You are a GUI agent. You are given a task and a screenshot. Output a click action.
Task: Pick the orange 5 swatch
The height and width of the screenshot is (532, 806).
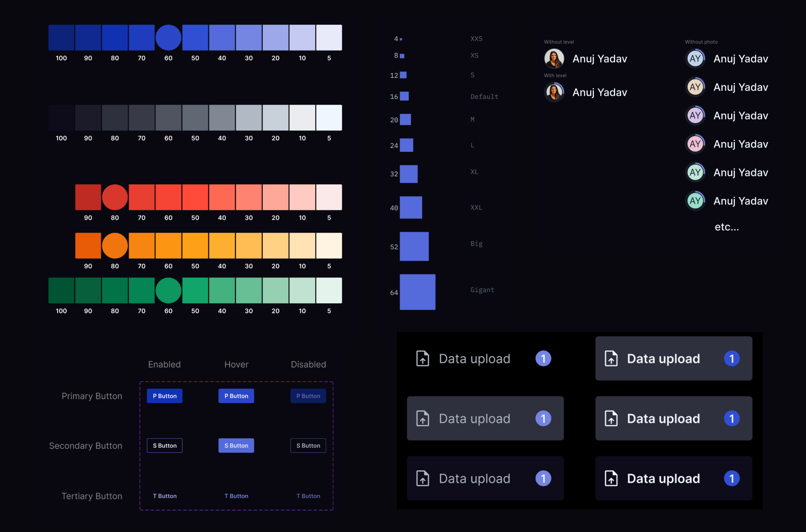tap(329, 246)
